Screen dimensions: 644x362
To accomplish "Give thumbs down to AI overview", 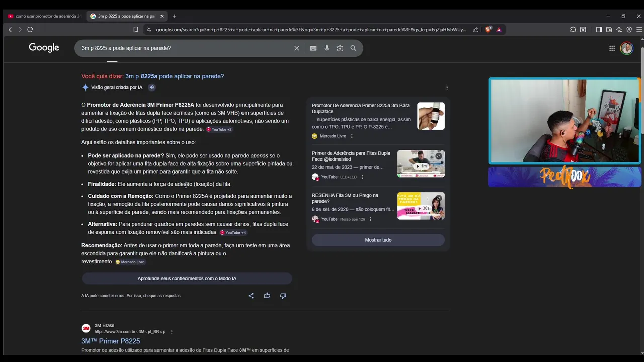I will pyautogui.click(x=283, y=296).
